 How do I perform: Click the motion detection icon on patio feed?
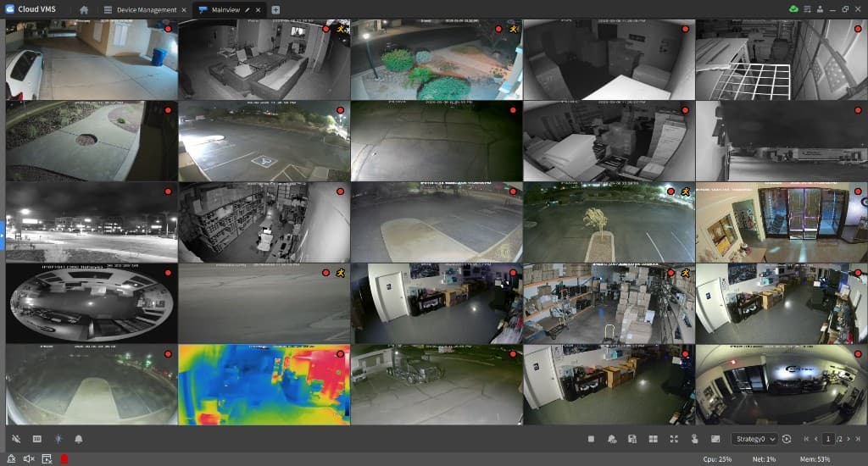coord(341,28)
